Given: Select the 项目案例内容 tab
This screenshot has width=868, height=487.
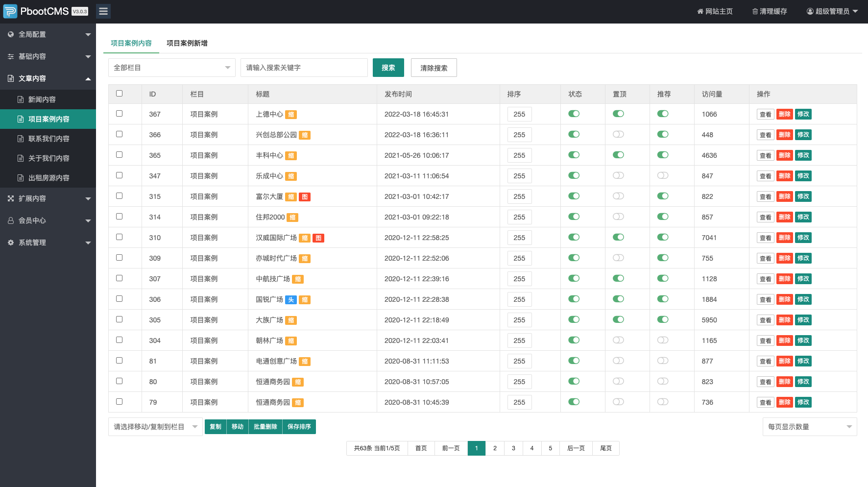Looking at the screenshot, I should click(131, 43).
